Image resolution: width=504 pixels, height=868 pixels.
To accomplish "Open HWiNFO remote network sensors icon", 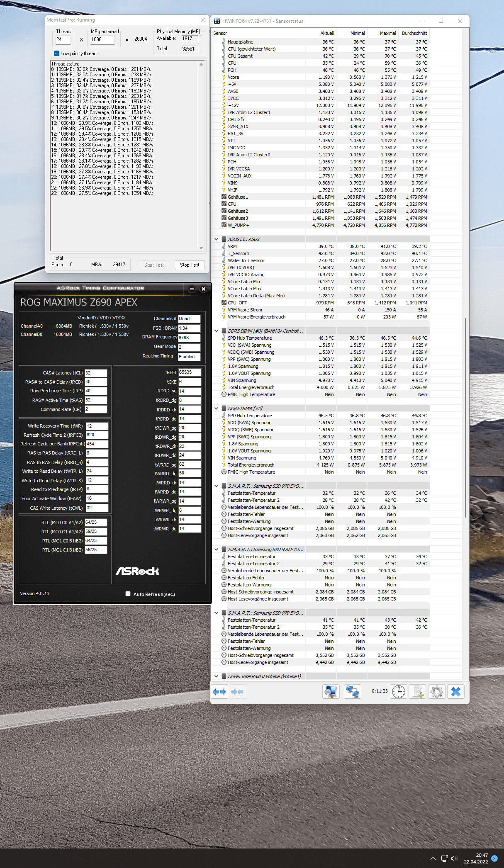I will coord(353,692).
